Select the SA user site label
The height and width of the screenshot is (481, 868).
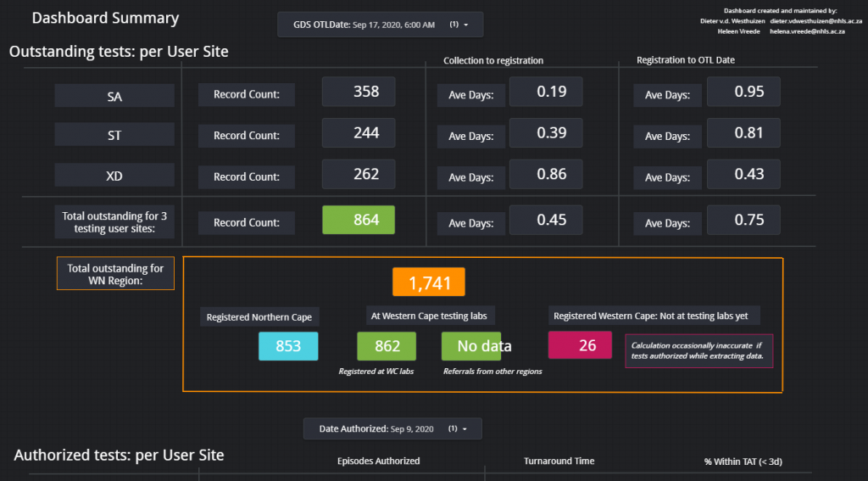click(x=114, y=96)
